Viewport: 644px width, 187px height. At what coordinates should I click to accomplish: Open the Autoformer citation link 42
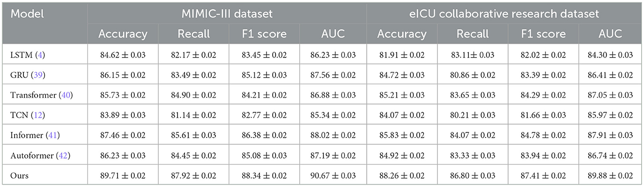pos(66,156)
